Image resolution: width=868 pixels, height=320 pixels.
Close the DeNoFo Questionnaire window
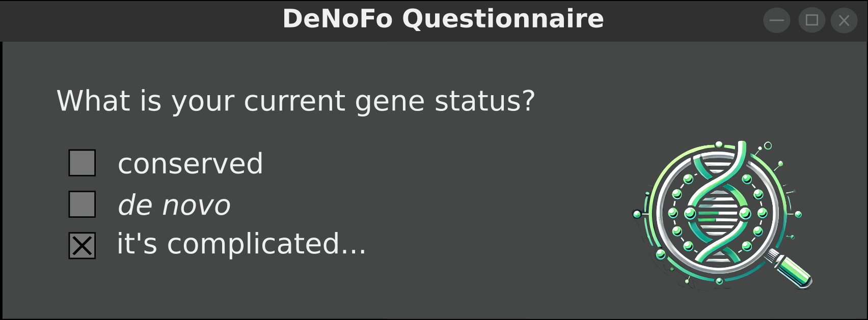[x=844, y=20]
